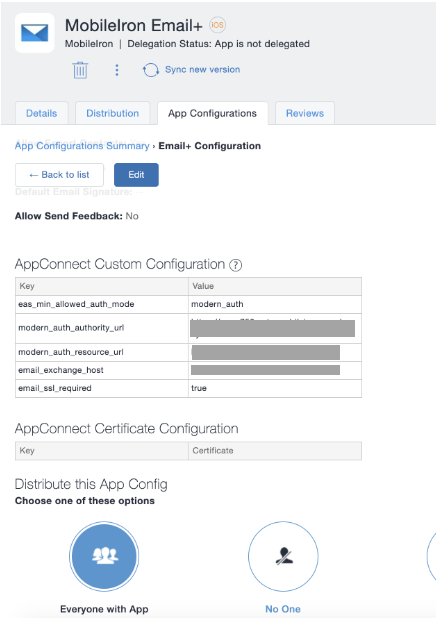Image resolution: width=436 pixels, height=619 pixels.
Task: Click the redacted modern_auth_authority_url value
Action: [x=272, y=328]
